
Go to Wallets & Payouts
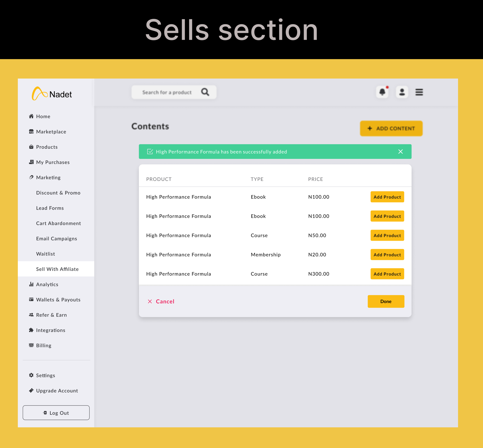point(58,300)
